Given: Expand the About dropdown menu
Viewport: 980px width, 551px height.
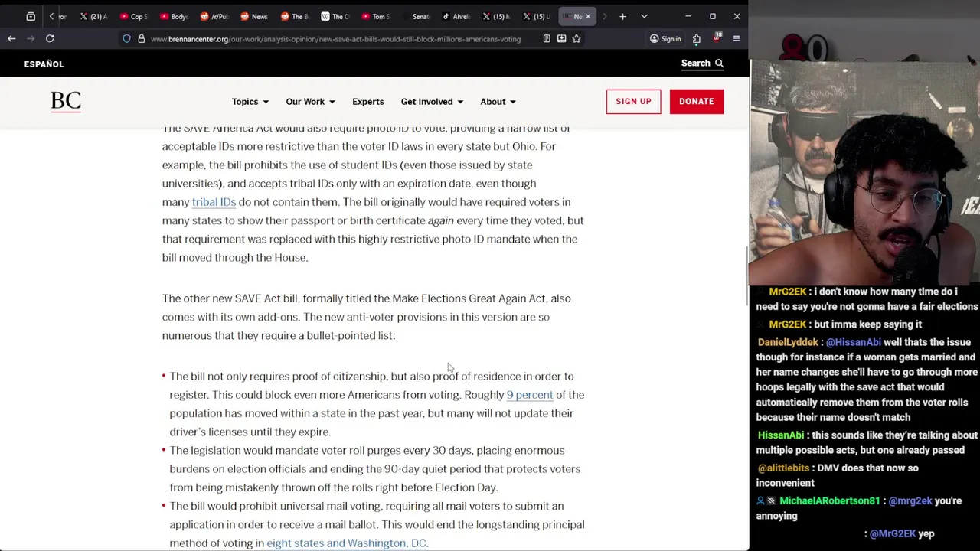Looking at the screenshot, I should 498,102.
